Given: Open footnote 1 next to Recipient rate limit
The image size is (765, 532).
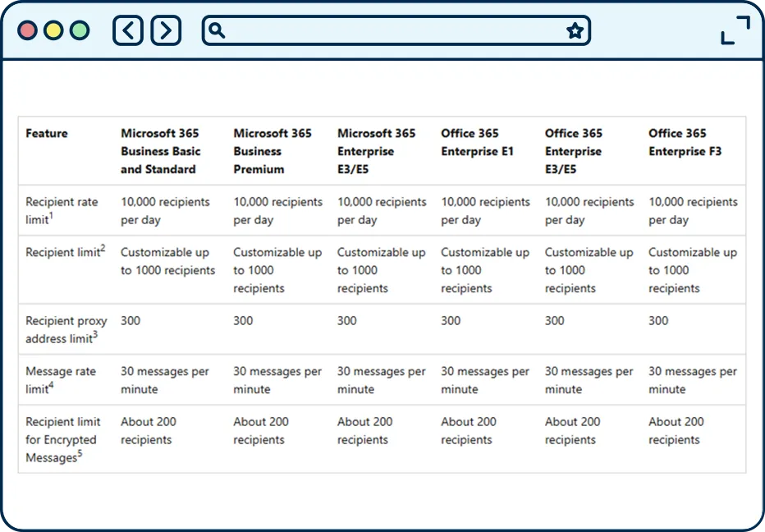Looking at the screenshot, I should (53, 216).
